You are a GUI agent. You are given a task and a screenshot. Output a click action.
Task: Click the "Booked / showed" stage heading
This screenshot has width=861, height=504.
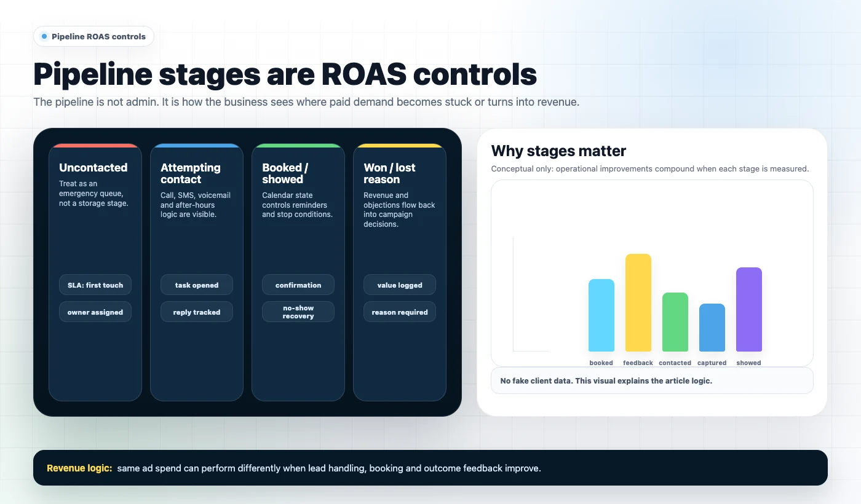[285, 173]
